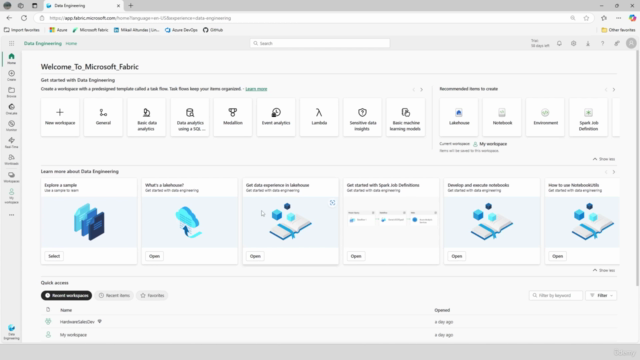
Task: Open OneLake in the left sidebar
Action: [11, 109]
